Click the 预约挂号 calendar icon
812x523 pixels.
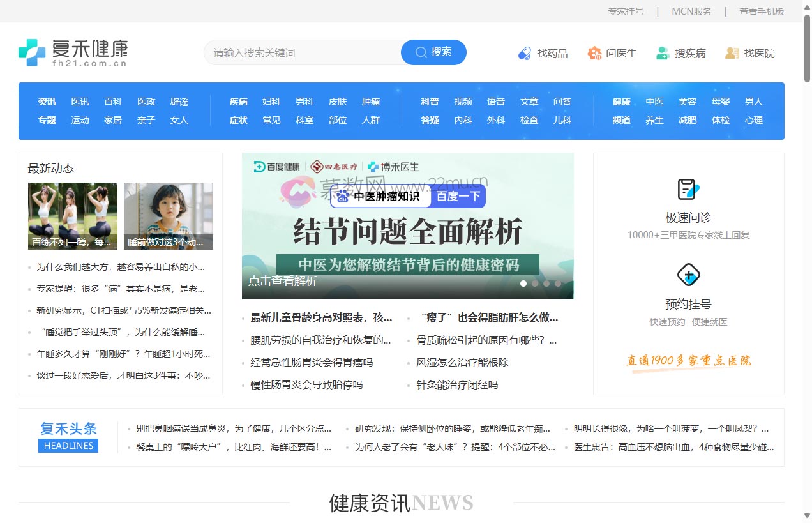tap(688, 276)
